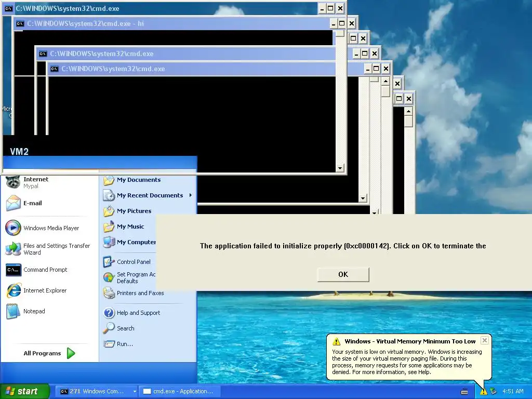Viewport: 532px width, 399px height.
Task: Click the system clock showing 4:51 AM
Action: [513, 391]
